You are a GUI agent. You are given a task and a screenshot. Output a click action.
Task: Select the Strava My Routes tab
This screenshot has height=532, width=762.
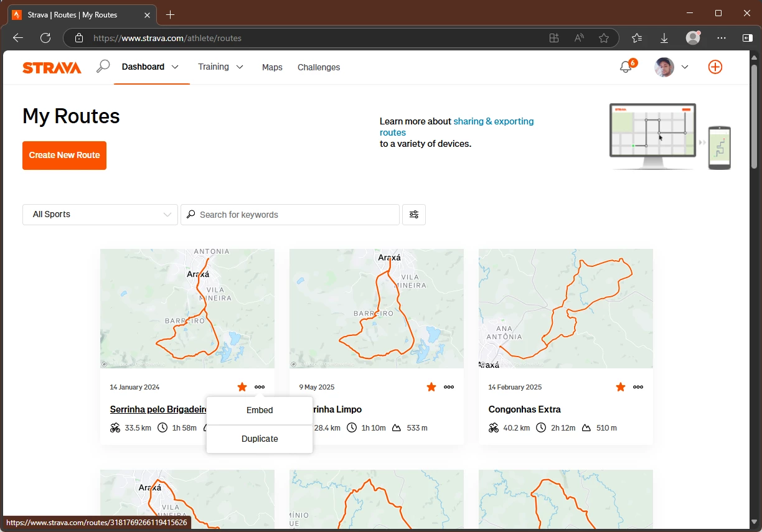coord(82,14)
